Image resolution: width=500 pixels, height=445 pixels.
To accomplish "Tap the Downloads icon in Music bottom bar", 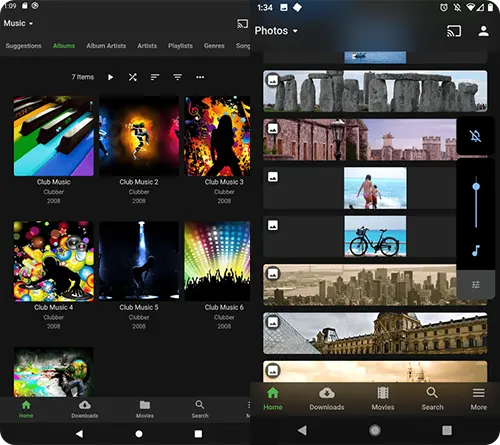I will pyautogui.click(x=85, y=405).
